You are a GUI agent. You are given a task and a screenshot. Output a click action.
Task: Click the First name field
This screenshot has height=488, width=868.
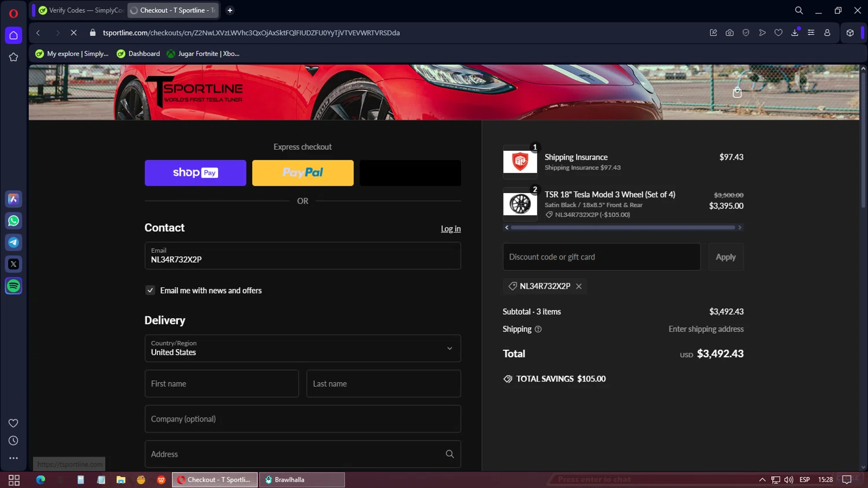click(x=222, y=383)
